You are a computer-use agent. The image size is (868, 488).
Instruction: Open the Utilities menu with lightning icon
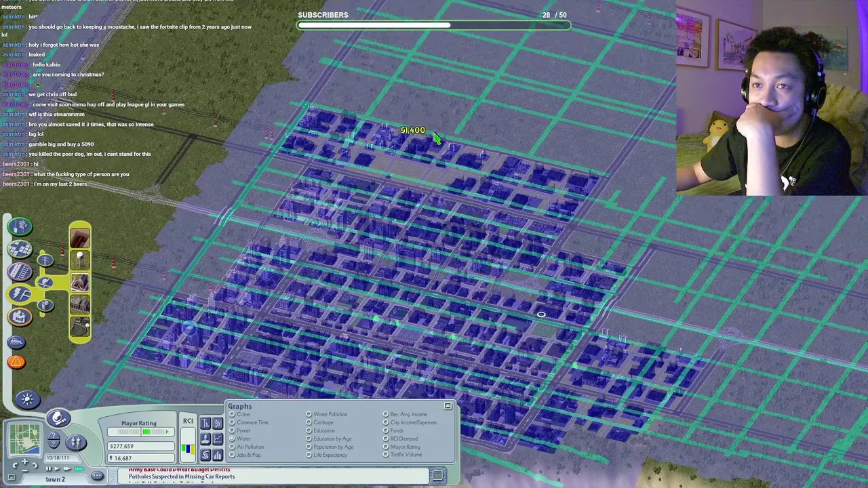point(20,293)
